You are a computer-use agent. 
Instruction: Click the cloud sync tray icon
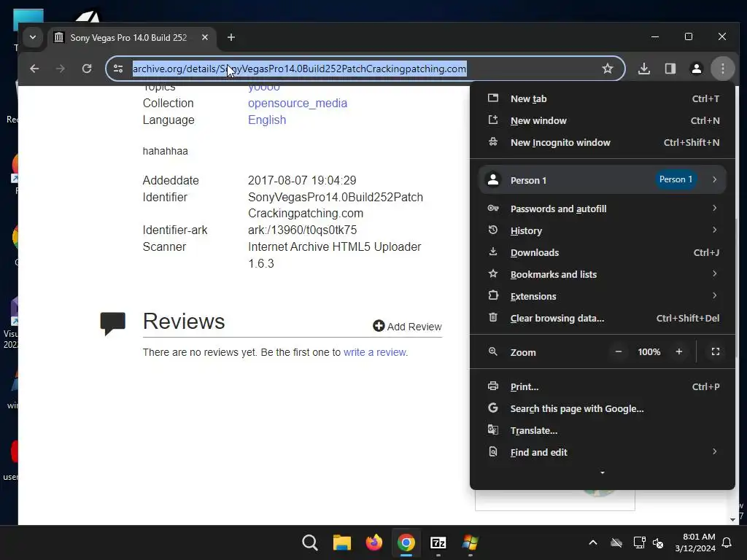(616, 542)
